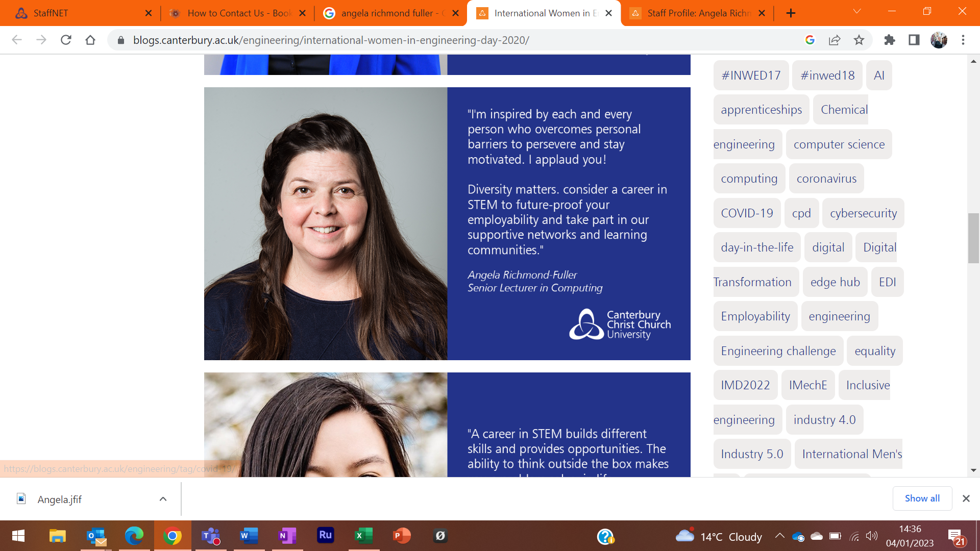Open a new browser tab
This screenshot has width=980, height=551.
click(791, 13)
